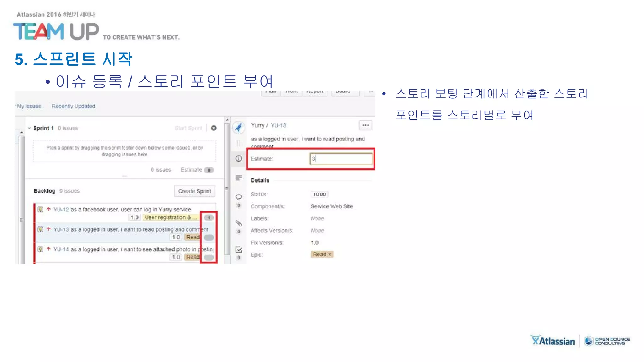This screenshot has height=362, width=644.
Task: Click the Service Web Site component
Action: pos(332,206)
